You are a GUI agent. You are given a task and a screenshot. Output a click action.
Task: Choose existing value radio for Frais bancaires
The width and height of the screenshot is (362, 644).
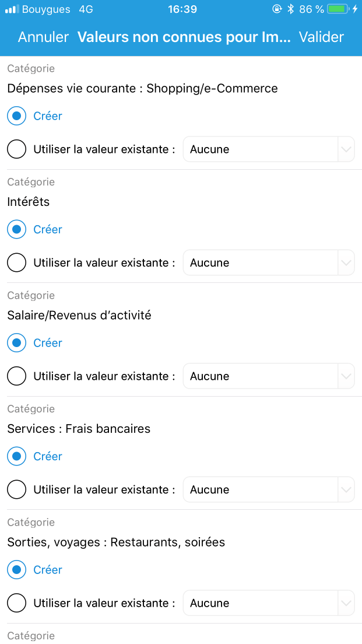pyautogui.click(x=17, y=489)
